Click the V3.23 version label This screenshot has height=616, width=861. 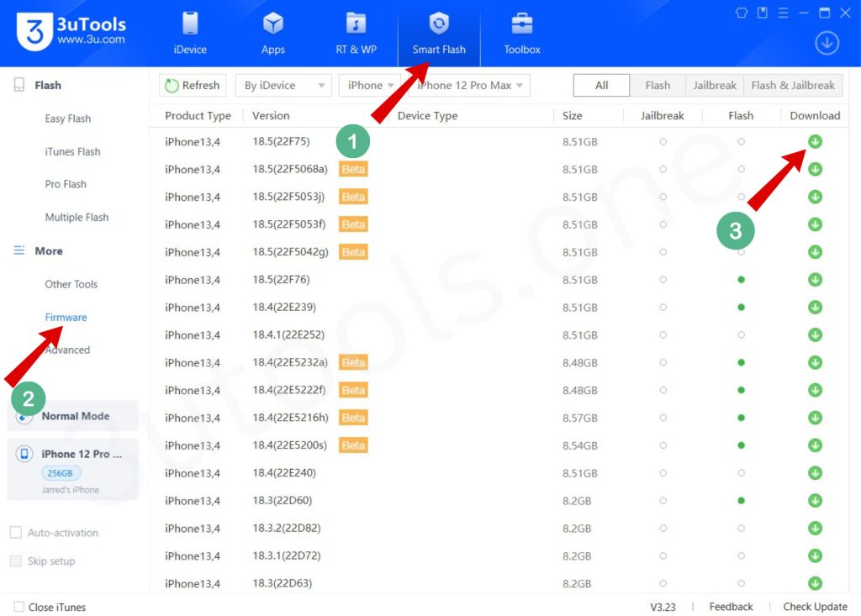click(x=663, y=607)
